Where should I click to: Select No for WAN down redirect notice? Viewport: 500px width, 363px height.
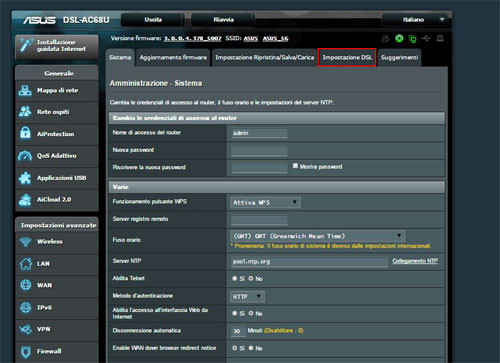tap(251, 348)
